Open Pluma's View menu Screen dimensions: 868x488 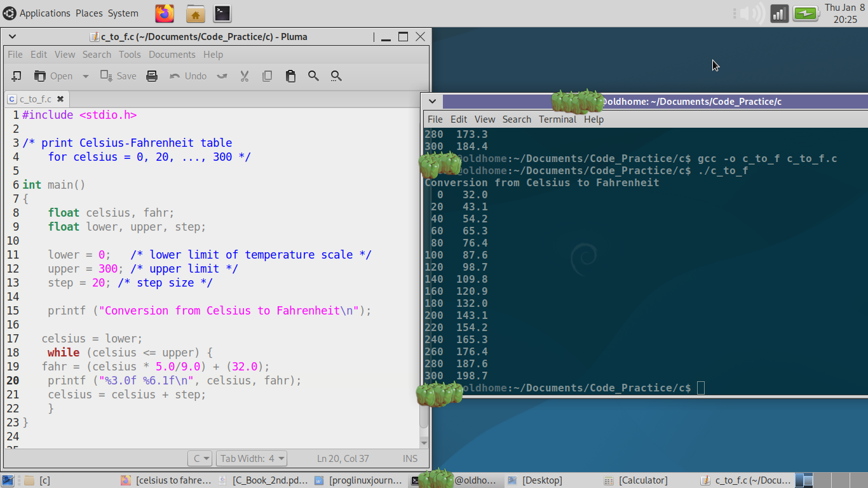click(x=65, y=55)
